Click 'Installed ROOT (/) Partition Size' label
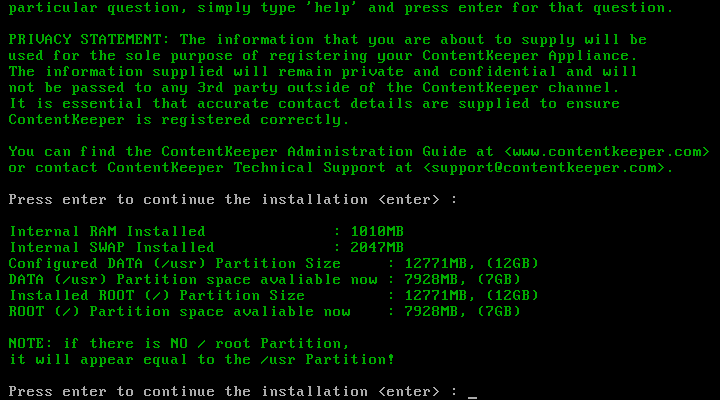The height and width of the screenshot is (400, 720). (157, 295)
